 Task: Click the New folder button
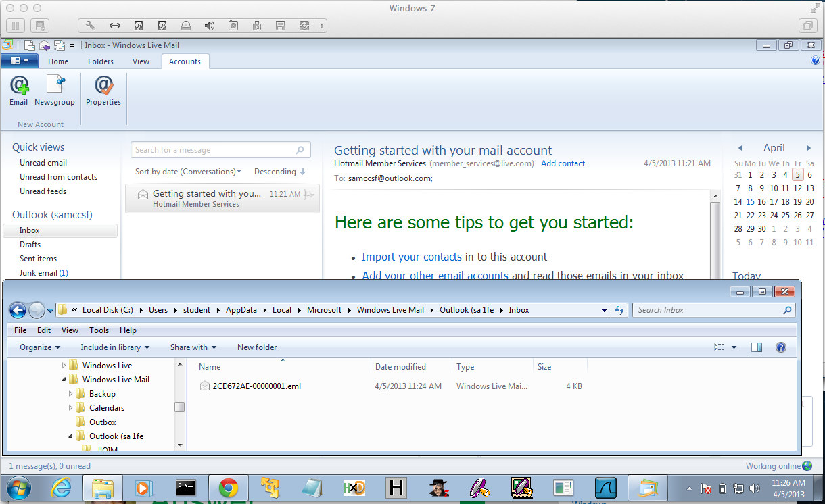(x=257, y=347)
